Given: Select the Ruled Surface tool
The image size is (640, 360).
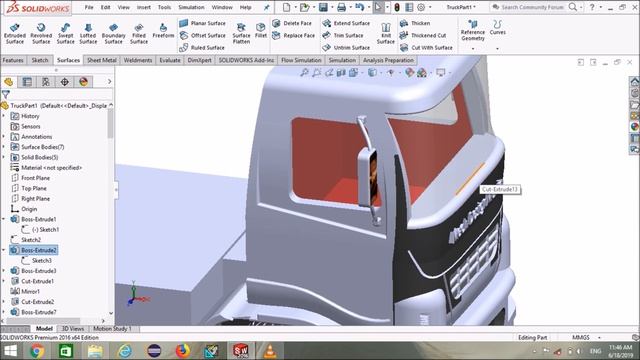Looking at the screenshot, I should click(x=202, y=48).
